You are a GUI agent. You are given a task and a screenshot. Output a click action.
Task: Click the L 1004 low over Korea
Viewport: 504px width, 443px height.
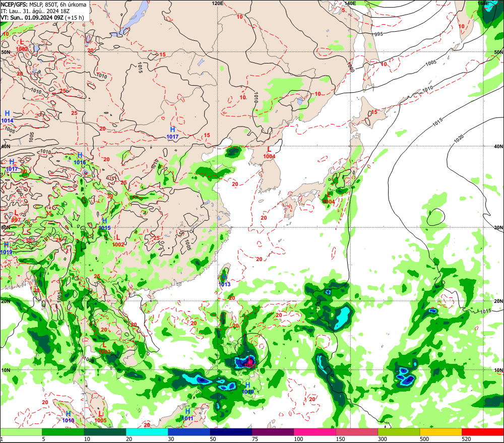click(x=269, y=152)
